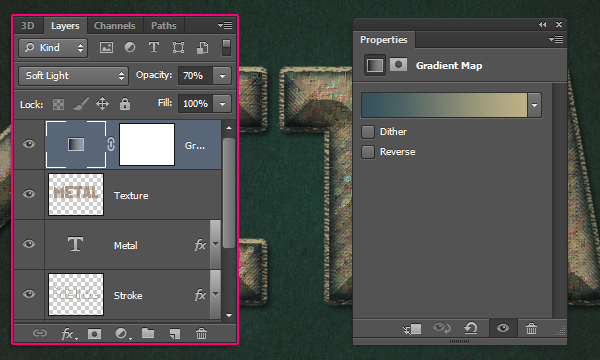This screenshot has height=360, width=600.
Task: Click the lock all padlock icon
Action: (125, 104)
